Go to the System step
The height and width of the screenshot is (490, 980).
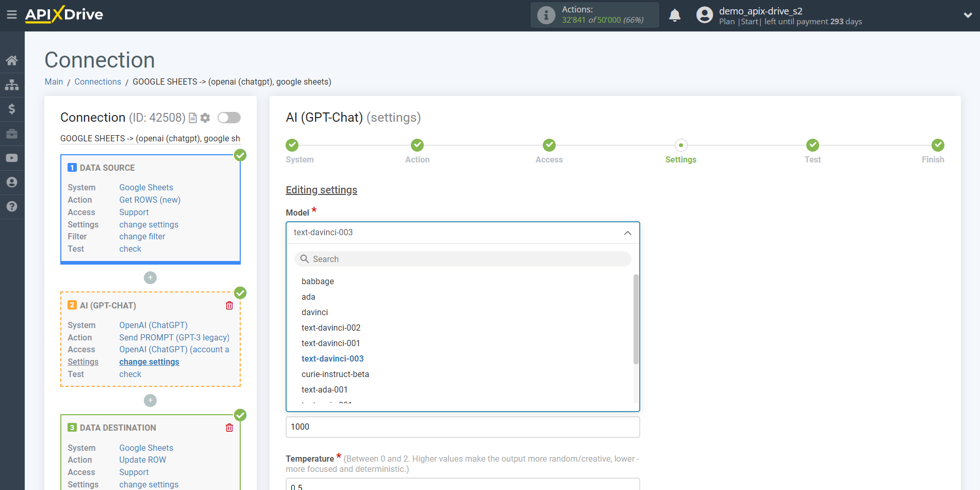click(292, 145)
